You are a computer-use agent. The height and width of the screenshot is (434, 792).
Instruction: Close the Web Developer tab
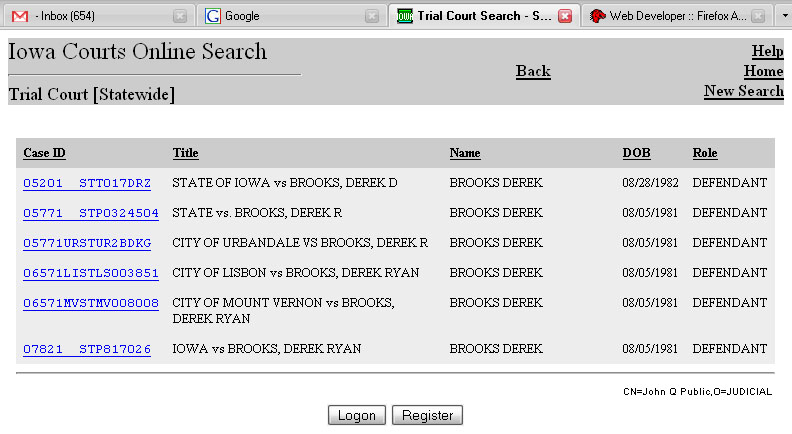click(757, 16)
